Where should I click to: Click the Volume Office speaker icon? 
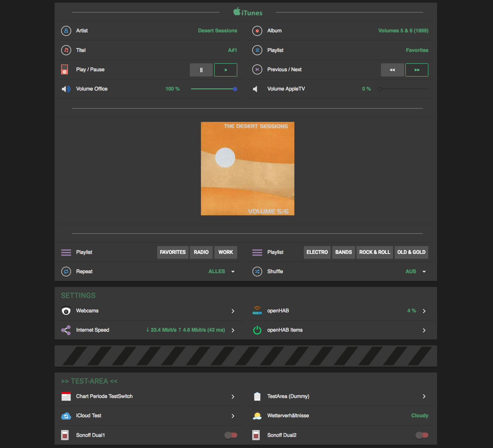pos(66,89)
